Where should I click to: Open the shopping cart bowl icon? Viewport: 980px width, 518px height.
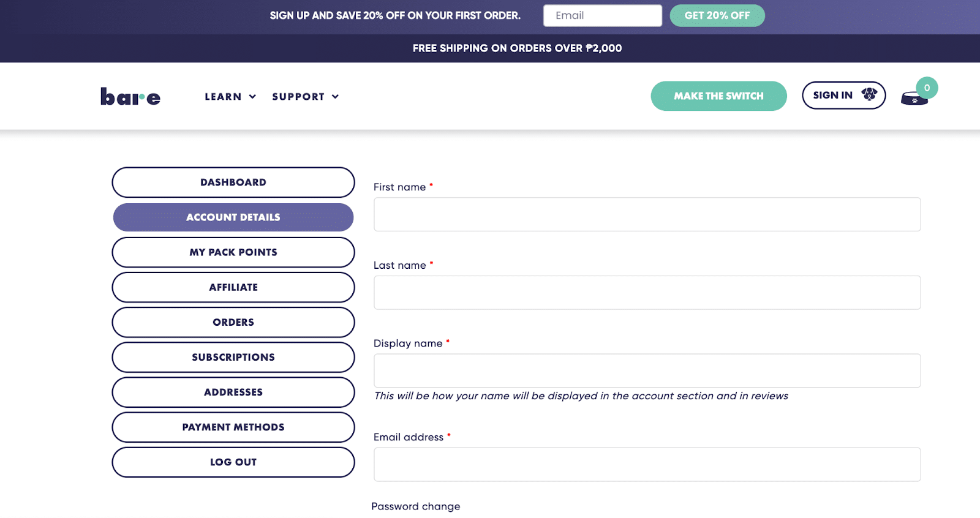click(914, 97)
